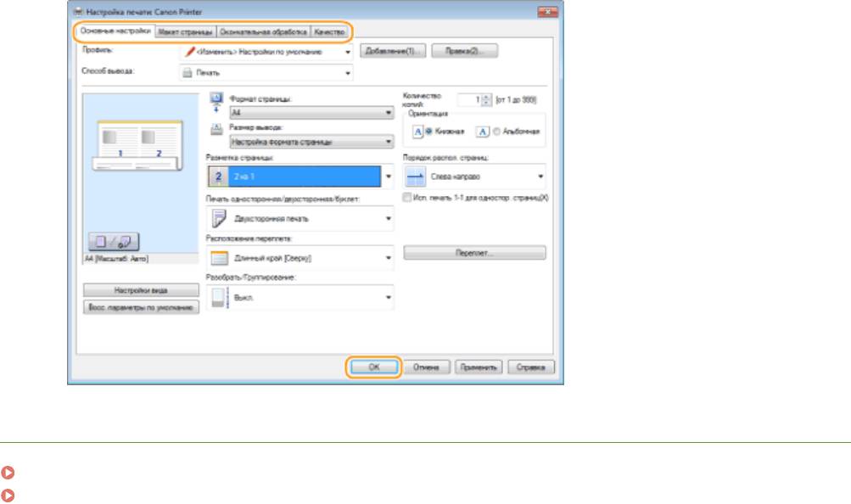The image size is (851, 504).
Task: Switch to the Макет страницы tab
Action: pyautogui.click(x=184, y=31)
